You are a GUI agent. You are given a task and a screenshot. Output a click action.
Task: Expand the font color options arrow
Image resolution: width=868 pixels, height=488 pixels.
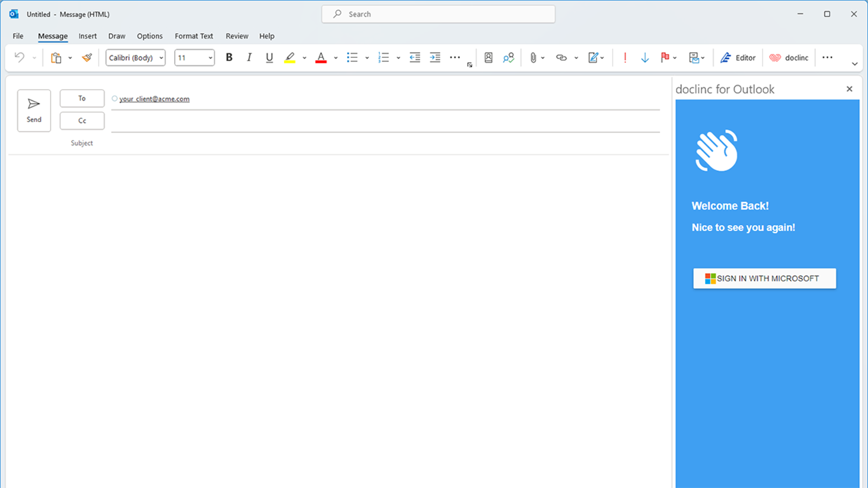(x=336, y=58)
